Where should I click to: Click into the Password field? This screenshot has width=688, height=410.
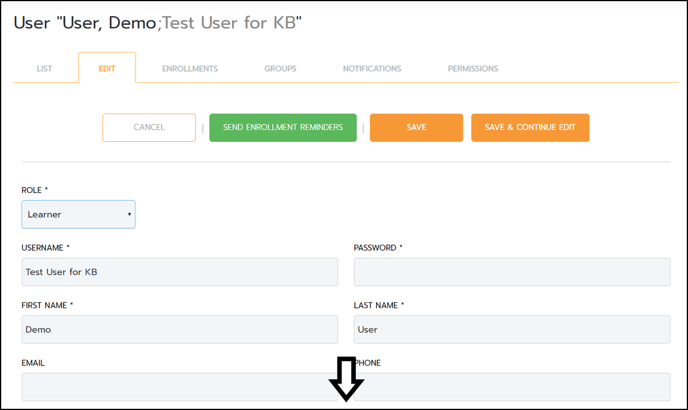[x=512, y=272]
